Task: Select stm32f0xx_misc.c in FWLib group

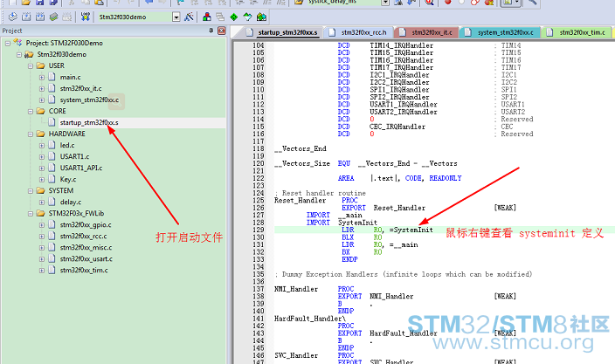Action: coord(86,247)
